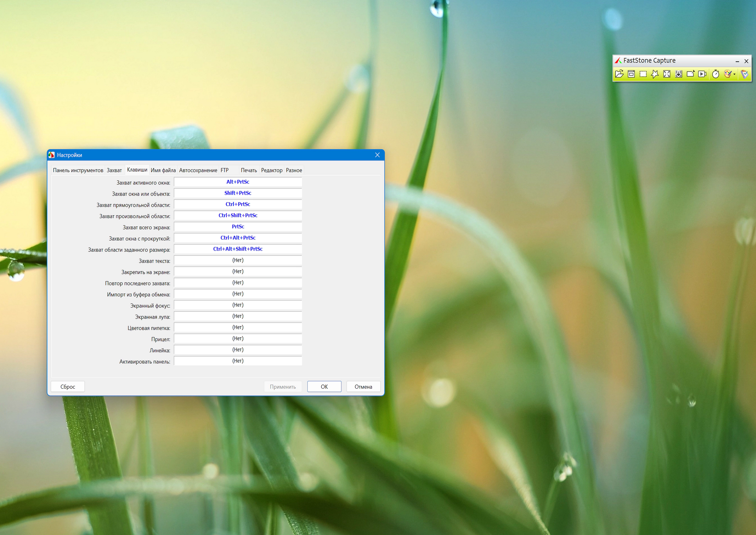The image size is (756, 535).
Task: Open the Автосохранение tab
Action: pyautogui.click(x=198, y=170)
